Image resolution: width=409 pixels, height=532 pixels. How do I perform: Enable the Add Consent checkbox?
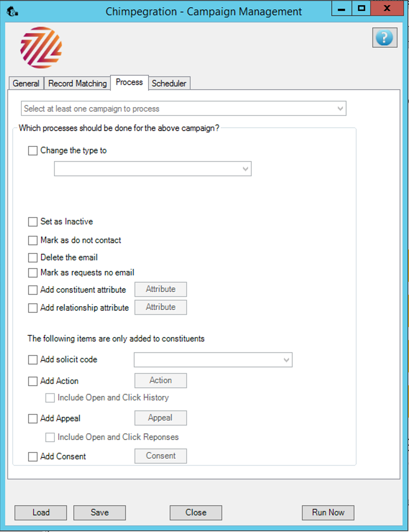click(33, 457)
